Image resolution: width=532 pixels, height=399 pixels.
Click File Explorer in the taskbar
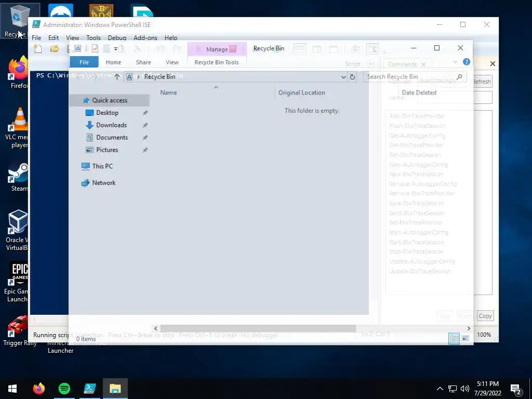[115, 389]
